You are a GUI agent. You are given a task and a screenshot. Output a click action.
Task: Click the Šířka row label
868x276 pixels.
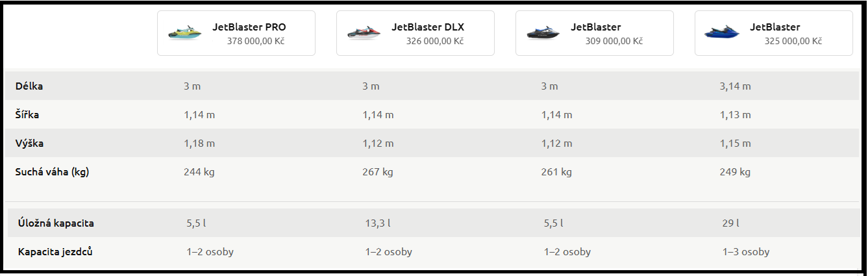pyautogui.click(x=28, y=114)
